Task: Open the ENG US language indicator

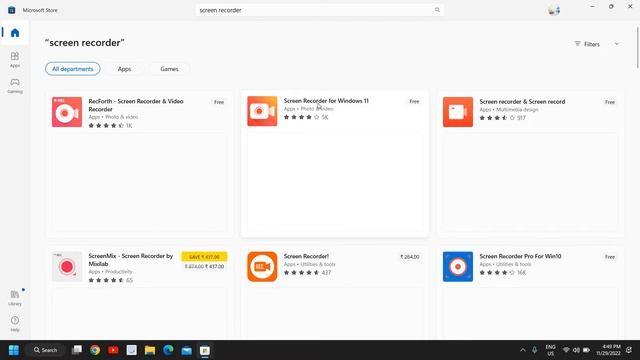Action: click(551, 350)
